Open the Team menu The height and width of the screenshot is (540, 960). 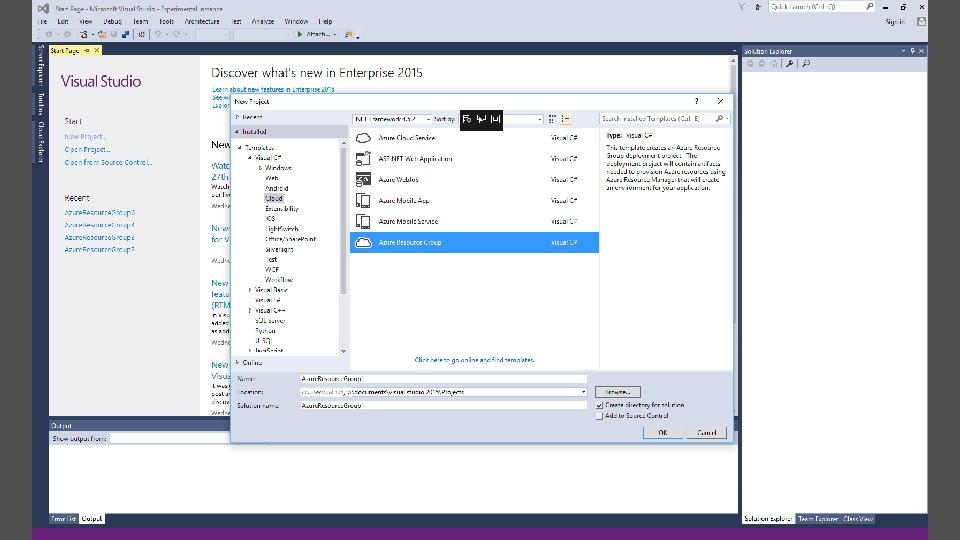pyautogui.click(x=141, y=21)
